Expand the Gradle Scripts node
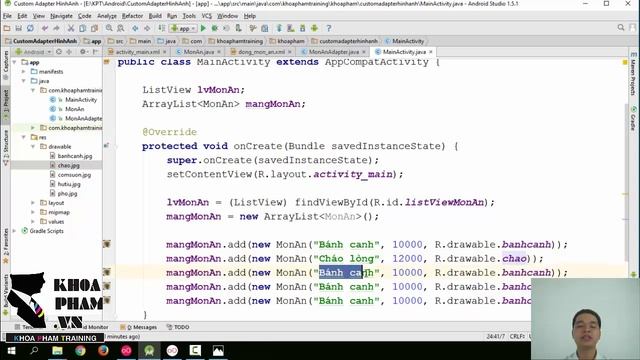The height and width of the screenshot is (360, 640). pyautogui.click(x=15, y=231)
